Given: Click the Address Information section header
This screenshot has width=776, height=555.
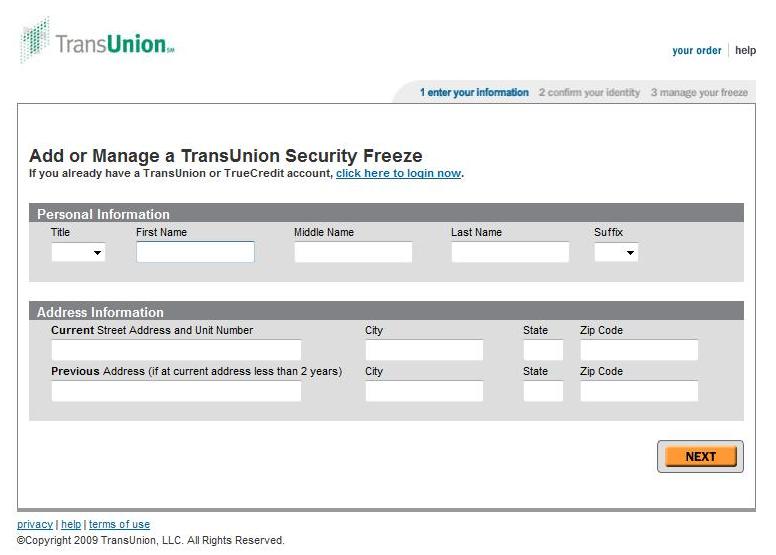Looking at the screenshot, I should (x=386, y=311).
